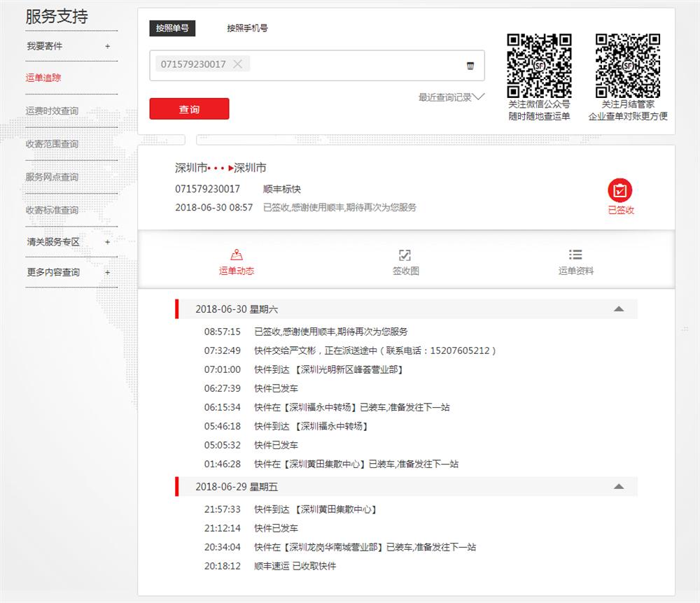Click the 已签收 red status label
Image resolution: width=700 pixels, height=603 pixels.
click(x=620, y=210)
